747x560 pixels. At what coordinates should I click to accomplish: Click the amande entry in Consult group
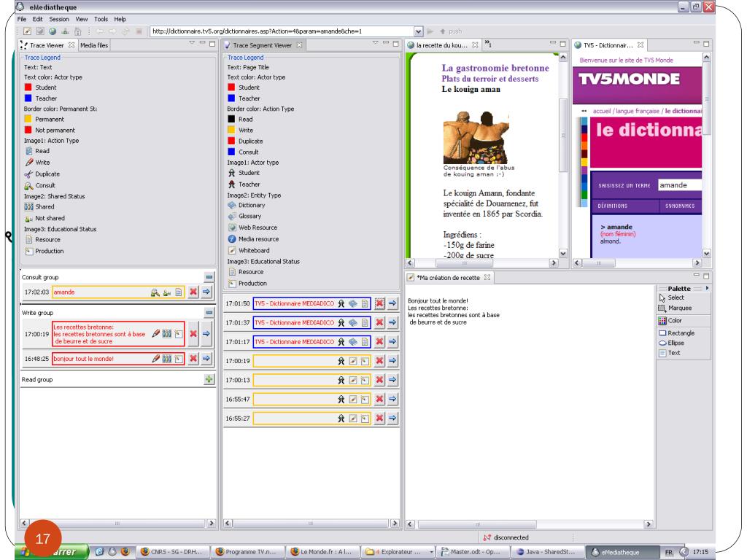click(x=118, y=292)
